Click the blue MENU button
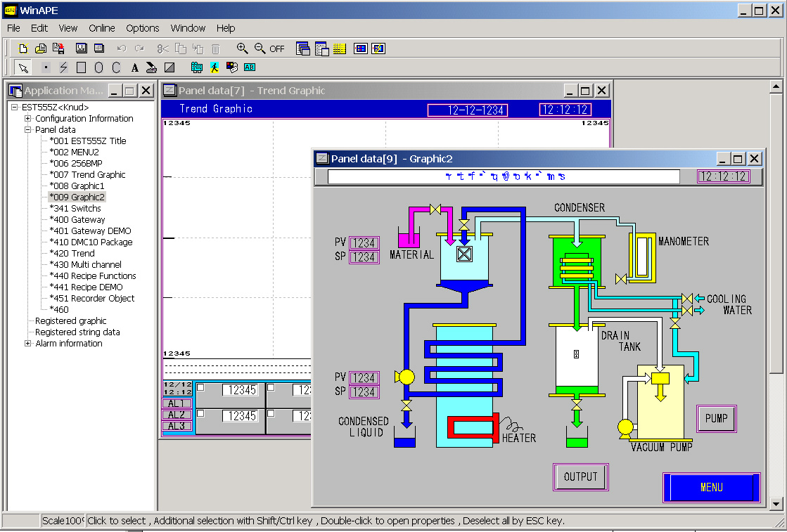 tap(711, 488)
